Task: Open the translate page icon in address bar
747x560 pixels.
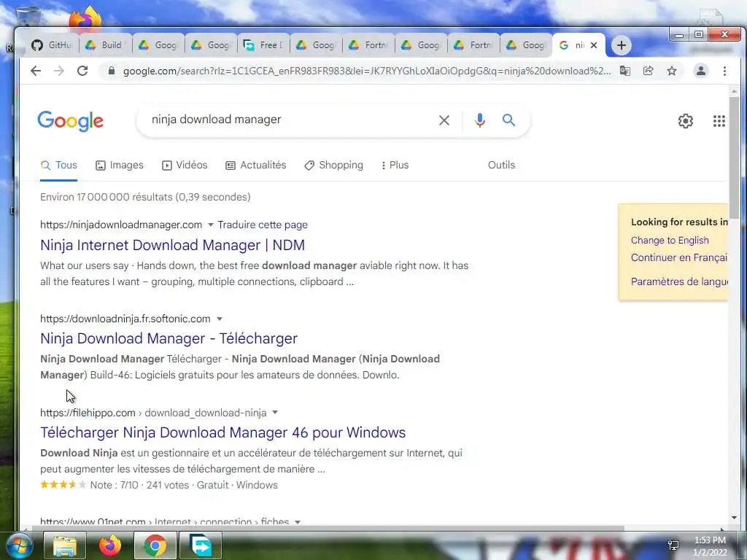Action: coord(624,71)
